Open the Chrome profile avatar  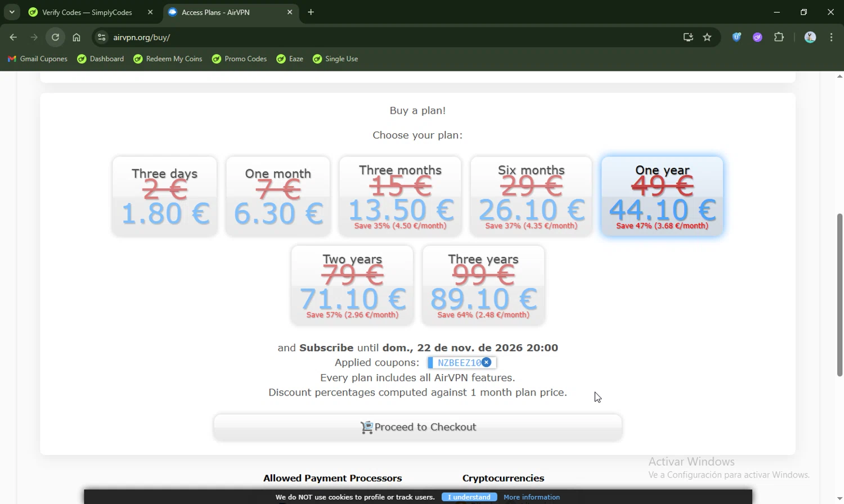coord(810,37)
